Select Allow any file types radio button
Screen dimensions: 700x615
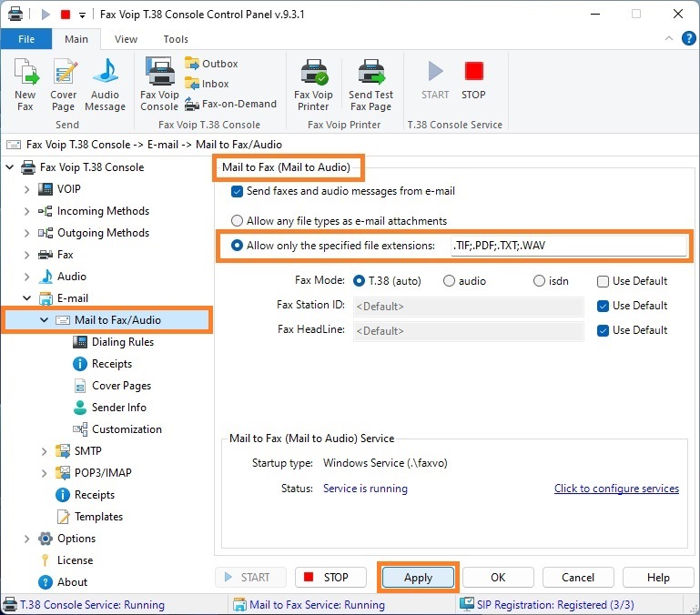click(237, 221)
